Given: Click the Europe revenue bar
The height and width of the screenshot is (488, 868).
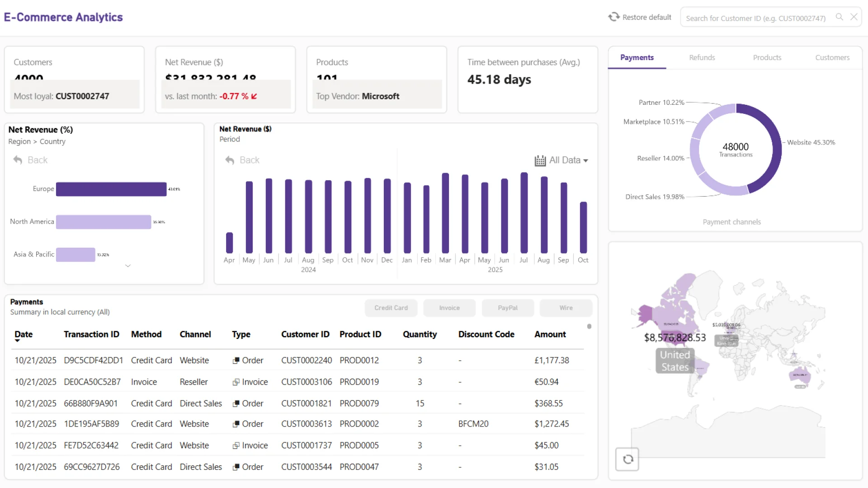Looking at the screenshot, I should tap(111, 189).
